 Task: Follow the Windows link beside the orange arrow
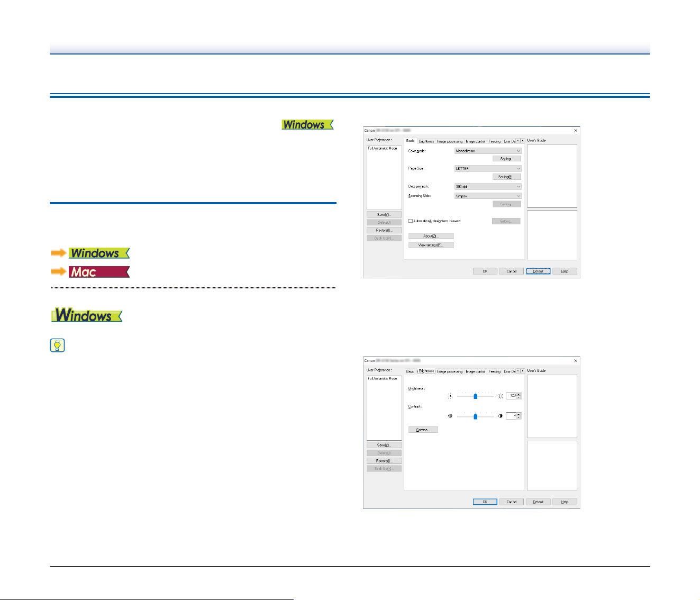(99, 253)
